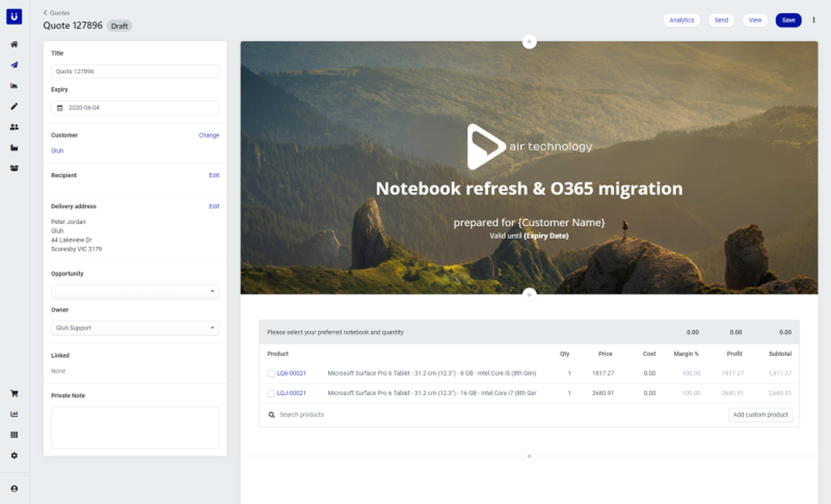831x504 pixels.
Task: Open the grid apps sidebar icon
Action: [x=14, y=434]
